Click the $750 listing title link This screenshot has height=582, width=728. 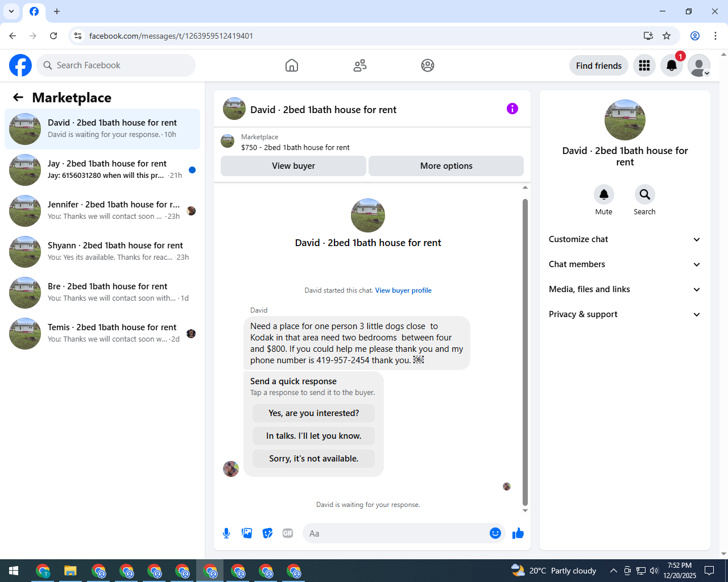point(295,147)
